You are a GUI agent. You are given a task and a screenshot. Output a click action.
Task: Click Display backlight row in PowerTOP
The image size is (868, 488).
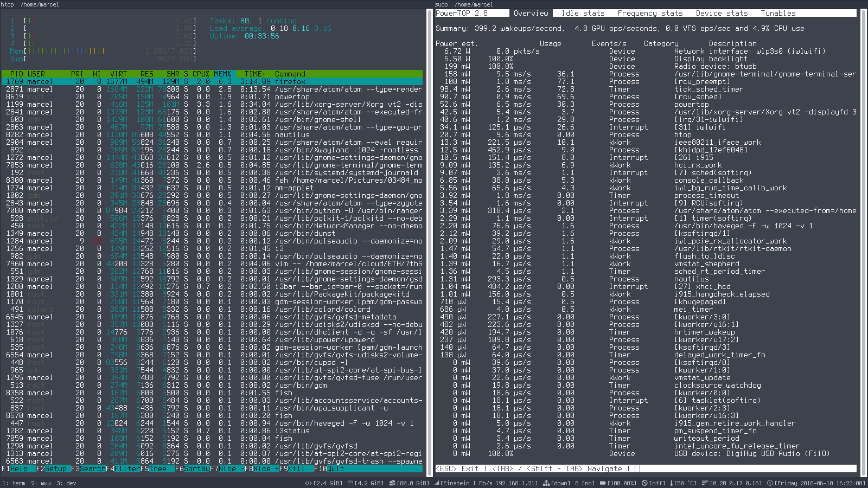[647, 59]
